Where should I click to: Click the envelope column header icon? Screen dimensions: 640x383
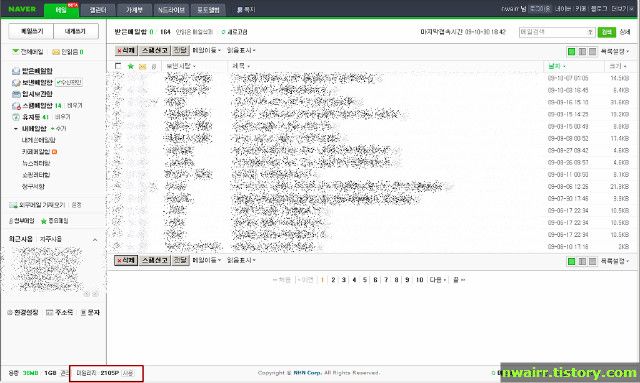click(142, 66)
